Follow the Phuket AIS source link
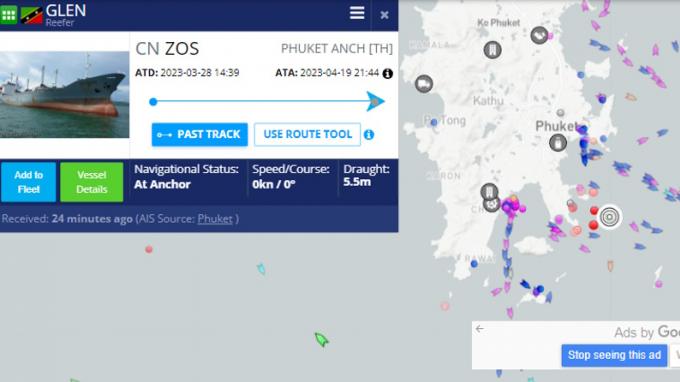This screenshot has width=680, height=382. point(215,219)
